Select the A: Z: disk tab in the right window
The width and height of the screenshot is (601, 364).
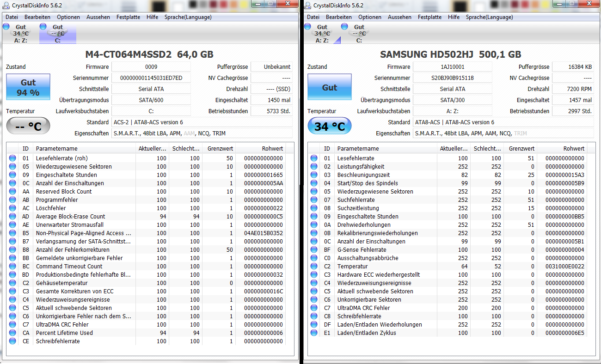(322, 34)
